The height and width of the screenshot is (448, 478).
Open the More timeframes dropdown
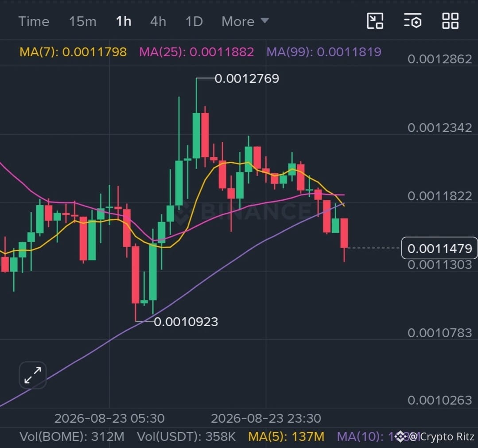(245, 21)
